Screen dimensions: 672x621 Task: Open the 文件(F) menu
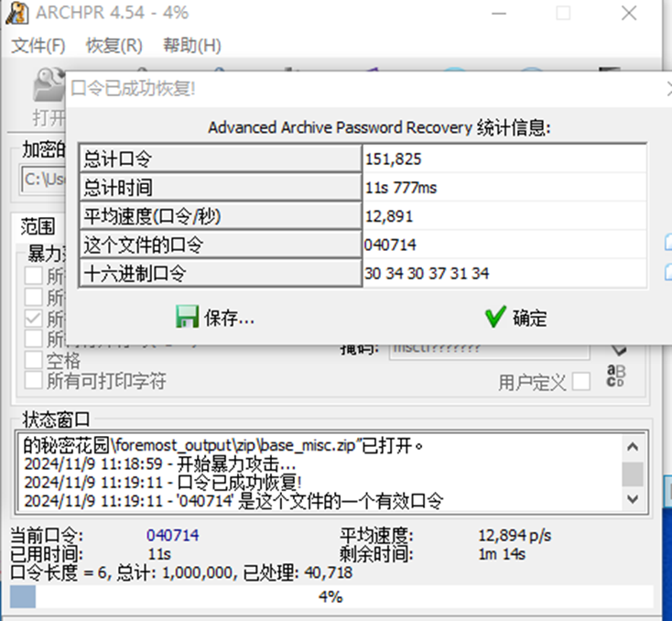38,46
